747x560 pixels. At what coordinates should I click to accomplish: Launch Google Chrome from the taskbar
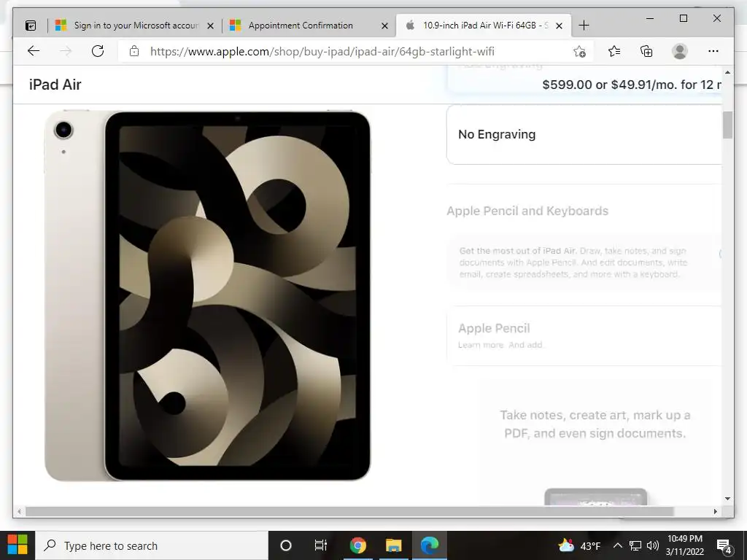[x=357, y=545]
